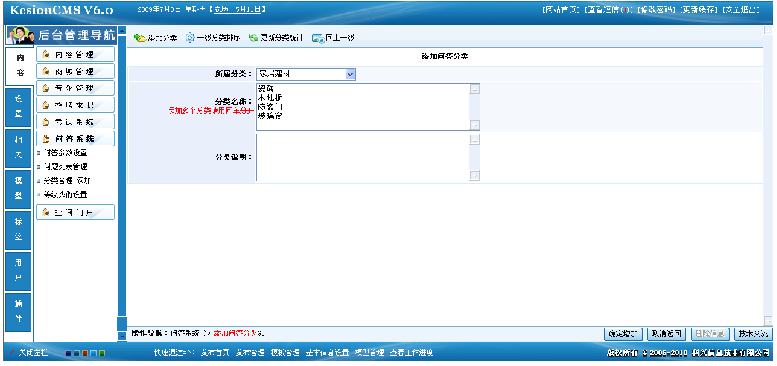Click the 安全退出 logout link
777x366 pixels.
click(741, 10)
